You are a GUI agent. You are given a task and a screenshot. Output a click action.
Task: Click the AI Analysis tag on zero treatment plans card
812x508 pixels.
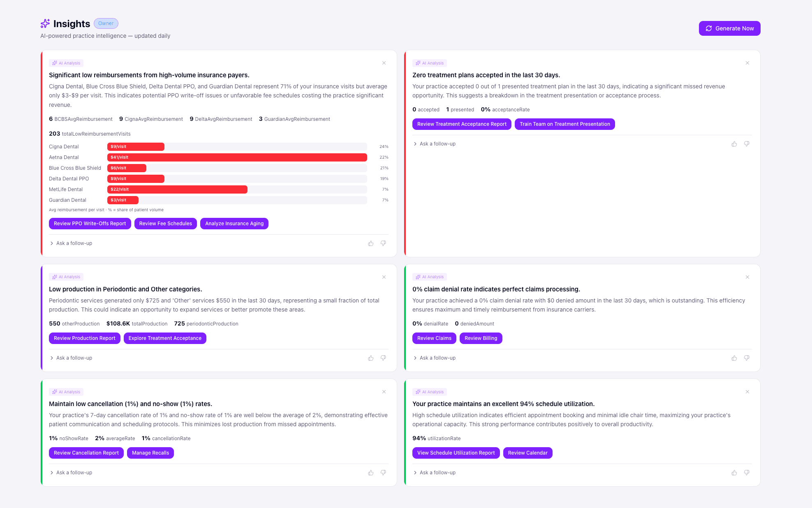tap(430, 63)
